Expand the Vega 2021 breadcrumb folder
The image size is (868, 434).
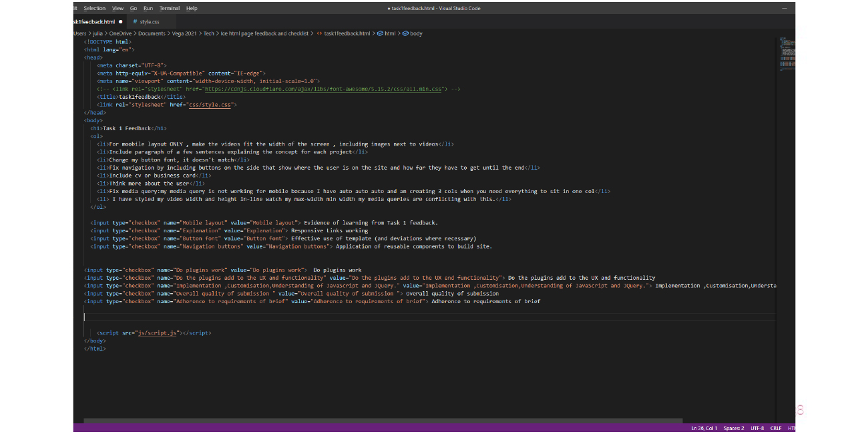[184, 33]
